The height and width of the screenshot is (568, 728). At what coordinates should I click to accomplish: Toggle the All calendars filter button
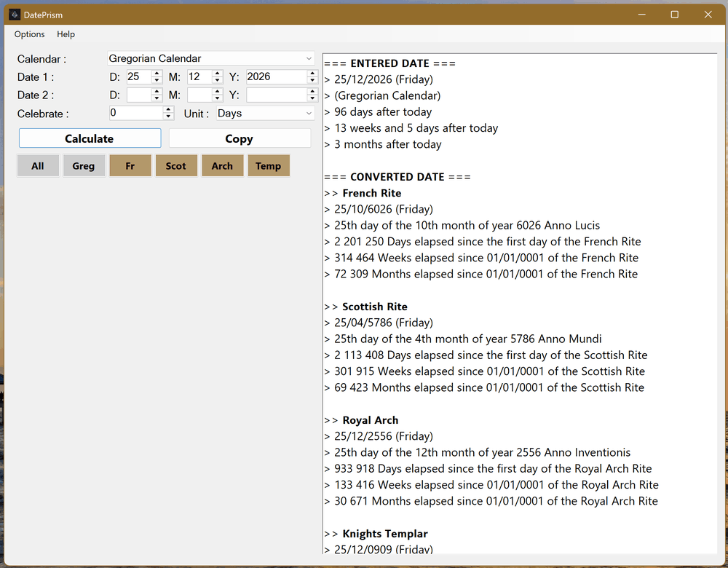click(x=38, y=166)
